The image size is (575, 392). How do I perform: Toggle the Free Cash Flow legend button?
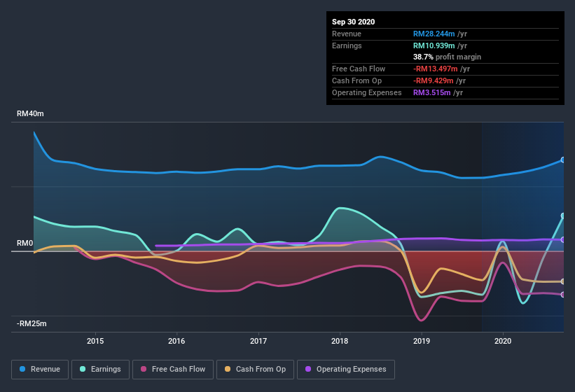173,370
